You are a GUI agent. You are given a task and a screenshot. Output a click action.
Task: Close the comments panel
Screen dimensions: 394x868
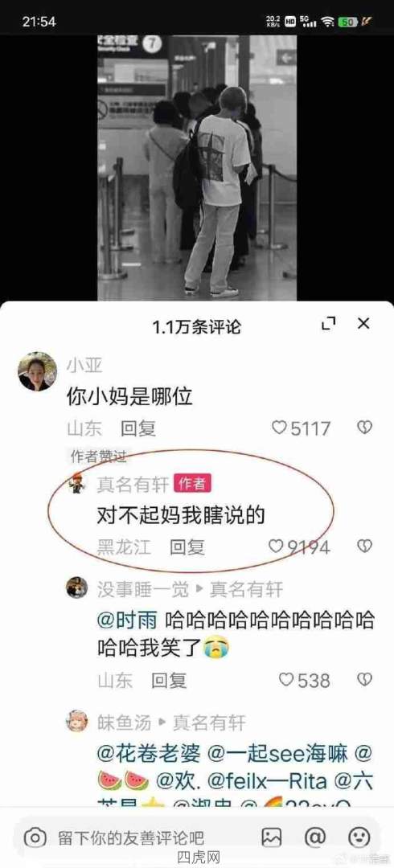[363, 324]
